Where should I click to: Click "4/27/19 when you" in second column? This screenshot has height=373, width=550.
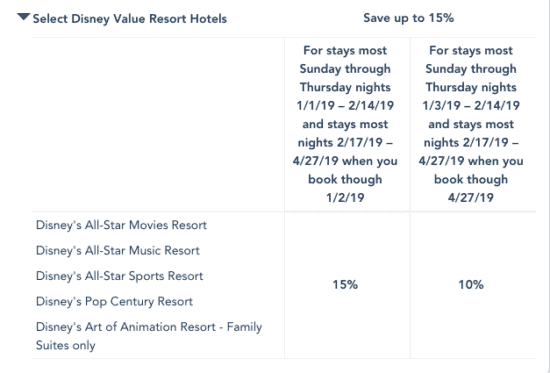pyautogui.click(x=471, y=161)
